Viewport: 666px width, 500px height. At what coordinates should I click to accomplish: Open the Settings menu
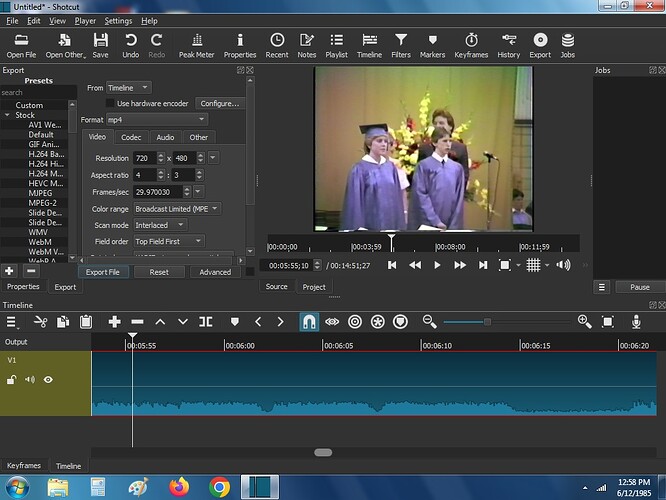click(x=118, y=21)
